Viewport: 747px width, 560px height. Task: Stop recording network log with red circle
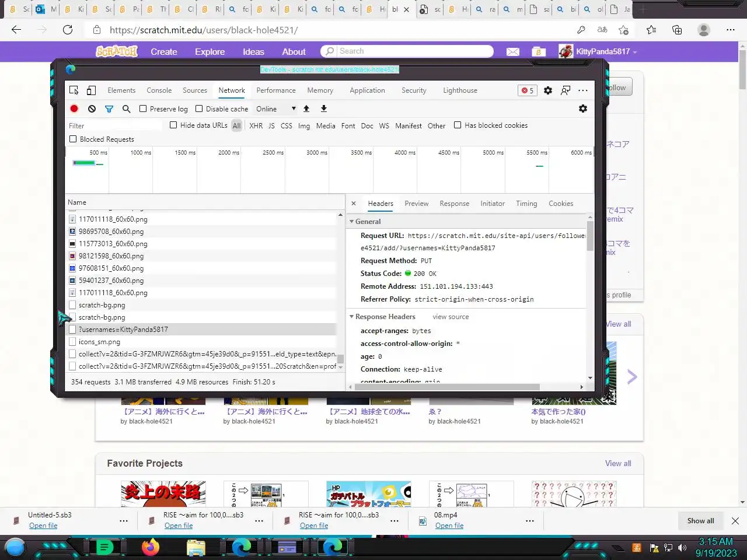click(74, 108)
